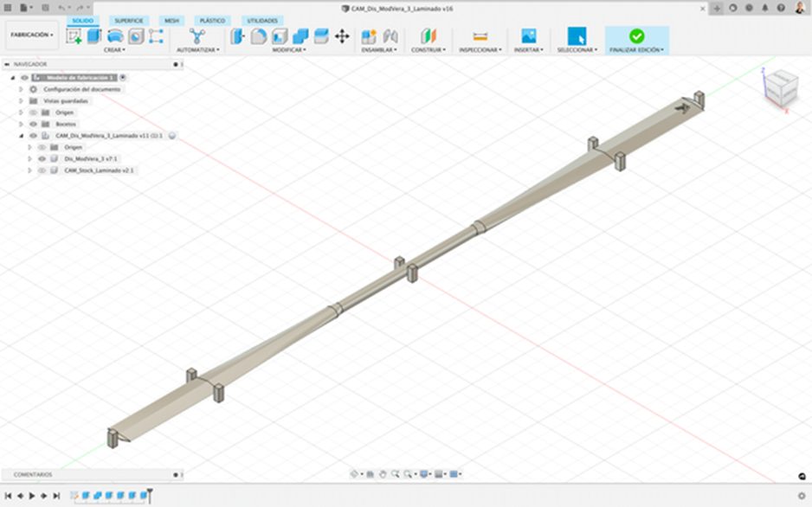Viewport: 812px width, 507px height.
Task: Open the help question mark icon
Action: click(781, 8)
